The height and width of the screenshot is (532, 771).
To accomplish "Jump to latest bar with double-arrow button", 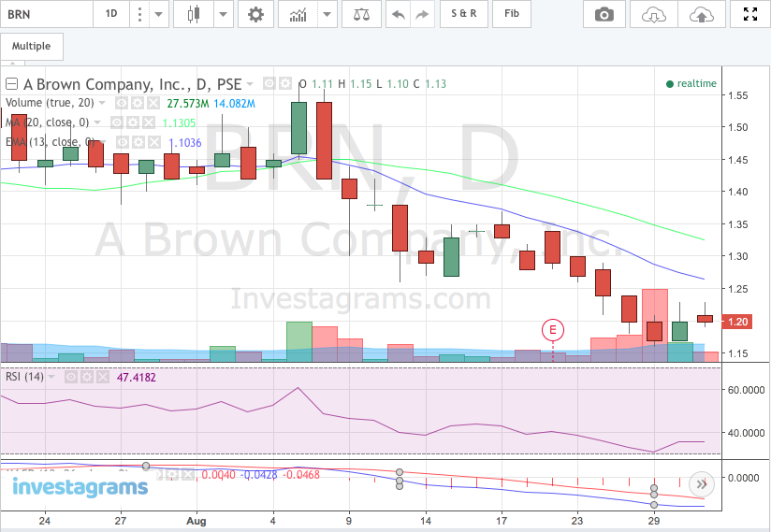I will pos(701,484).
